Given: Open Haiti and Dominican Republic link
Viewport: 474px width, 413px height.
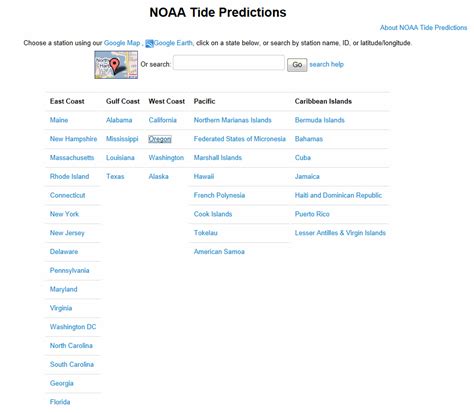Looking at the screenshot, I should tap(338, 195).
